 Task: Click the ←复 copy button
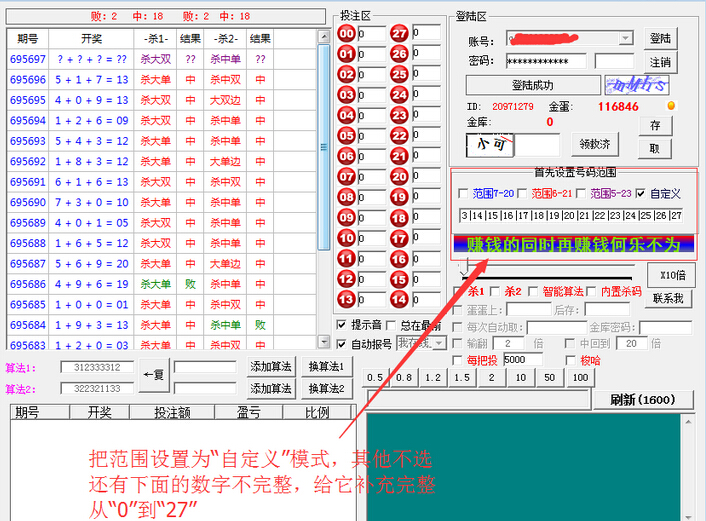[x=154, y=375]
